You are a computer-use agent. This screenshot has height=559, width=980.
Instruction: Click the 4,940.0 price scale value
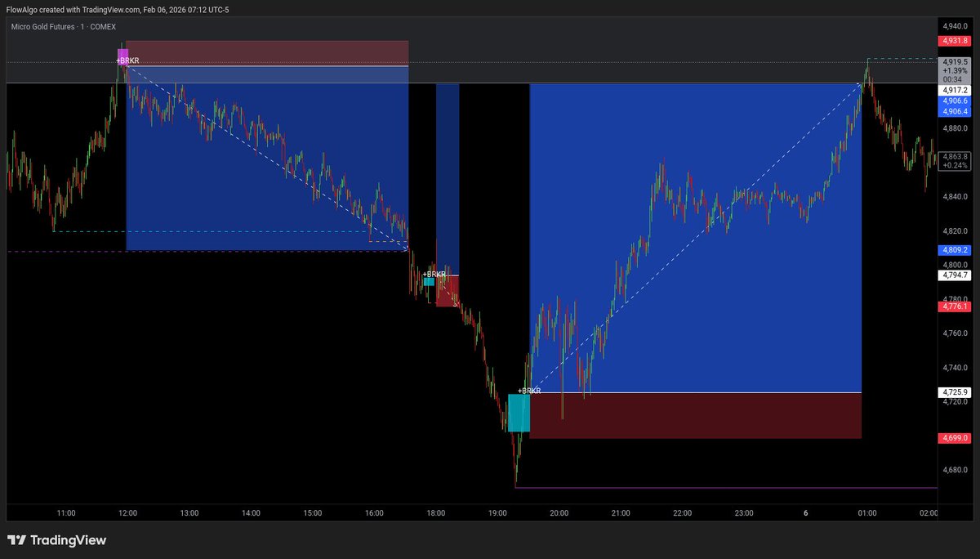(954, 26)
